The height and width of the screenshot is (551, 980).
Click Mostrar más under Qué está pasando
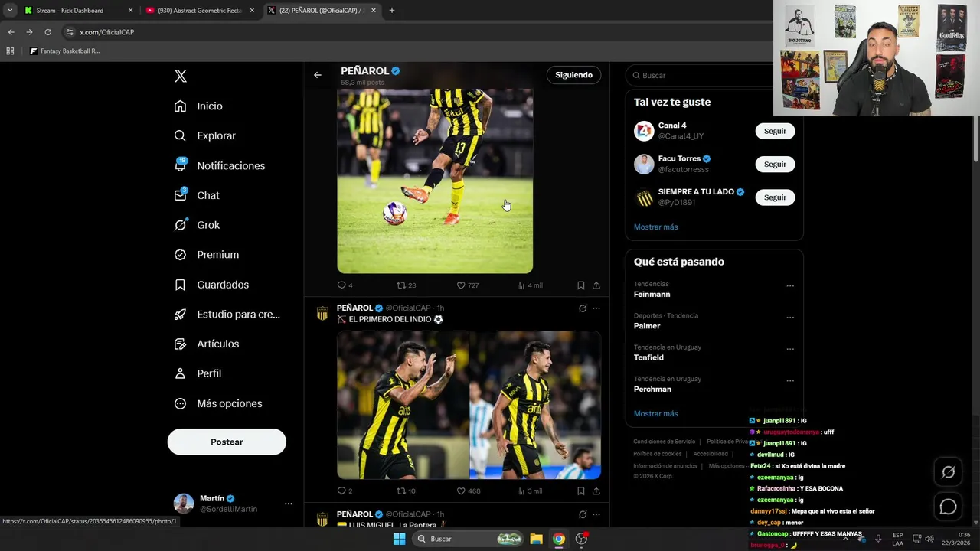pyautogui.click(x=655, y=413)
